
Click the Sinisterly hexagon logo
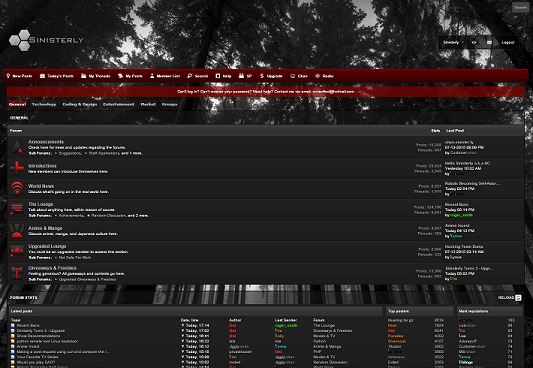coord(46,40)
